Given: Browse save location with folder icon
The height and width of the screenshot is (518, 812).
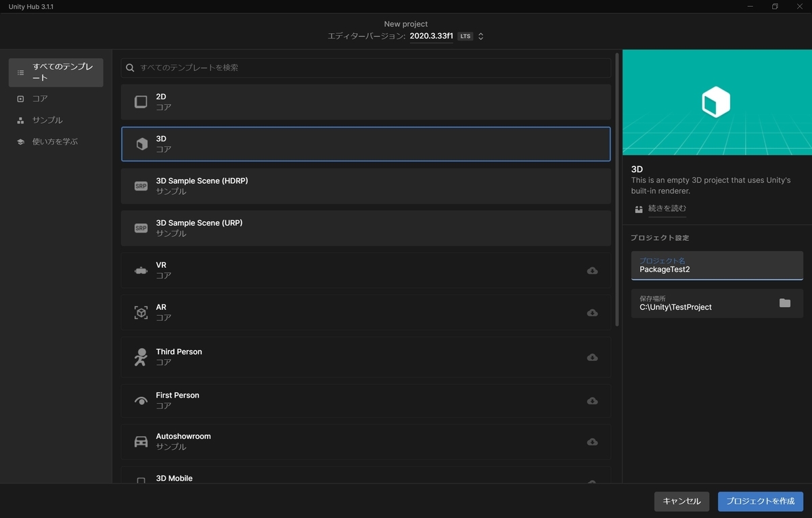Looking at the screenshot, I should [785, 303].
